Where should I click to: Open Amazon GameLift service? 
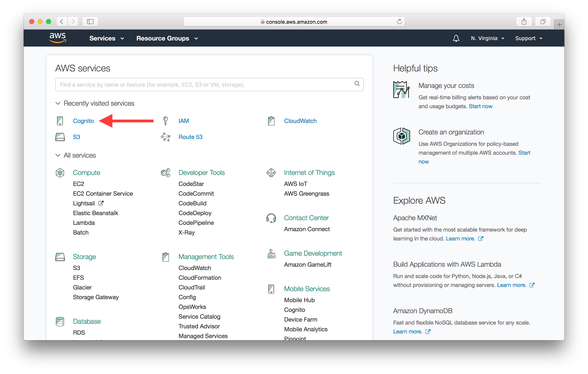pos(308,265)
